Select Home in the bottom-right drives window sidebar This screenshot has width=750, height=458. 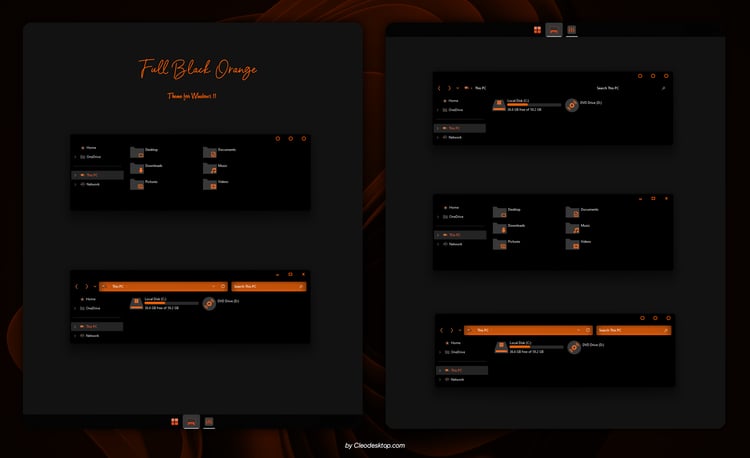453,343
